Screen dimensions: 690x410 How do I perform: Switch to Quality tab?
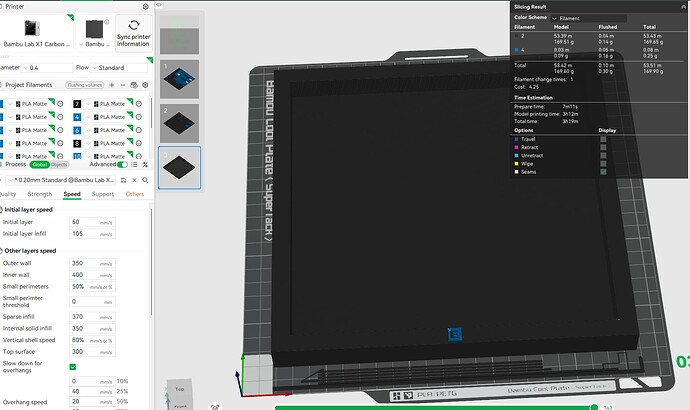click(x=7, y=194)
